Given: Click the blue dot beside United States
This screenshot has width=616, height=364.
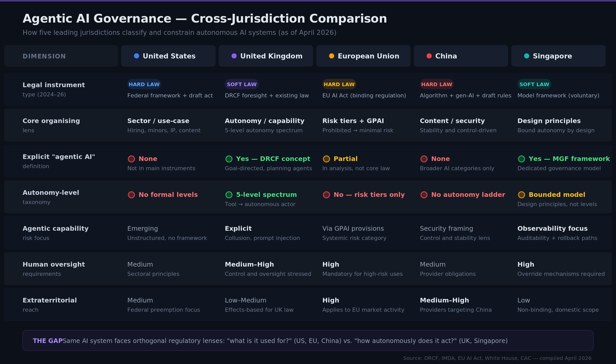Looking at the screenshot, I should click(x=137, y=56).
